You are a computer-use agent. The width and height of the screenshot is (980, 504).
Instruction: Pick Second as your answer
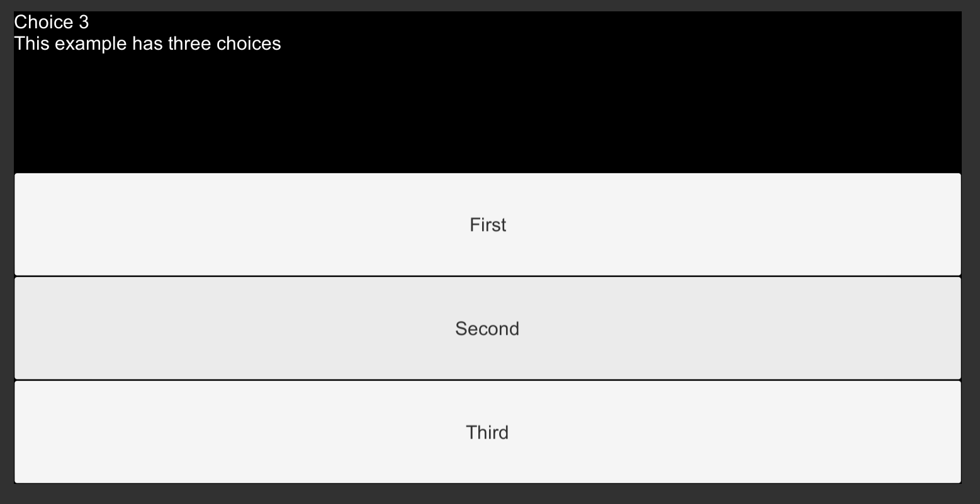(x=487, y=328)
